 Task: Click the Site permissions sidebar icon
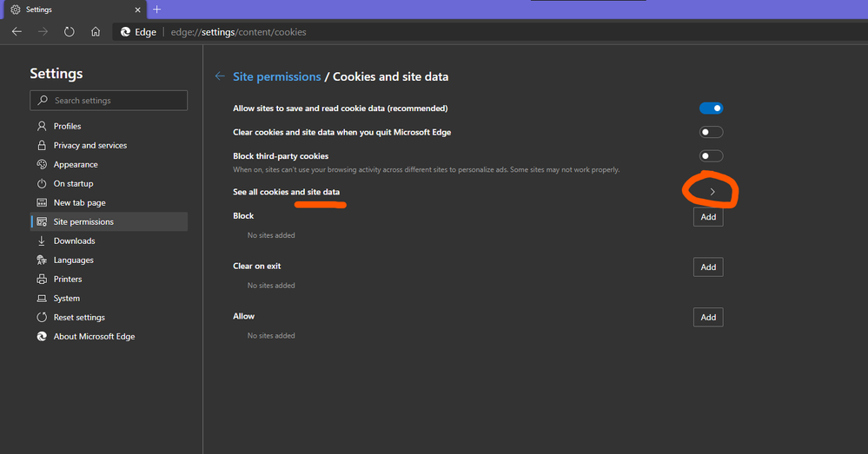[42, 221]
